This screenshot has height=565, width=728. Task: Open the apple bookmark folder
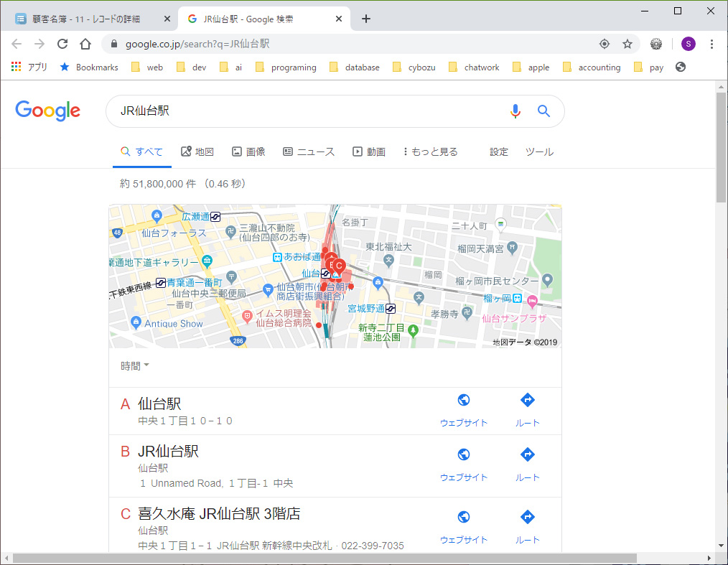coord(531,67)
